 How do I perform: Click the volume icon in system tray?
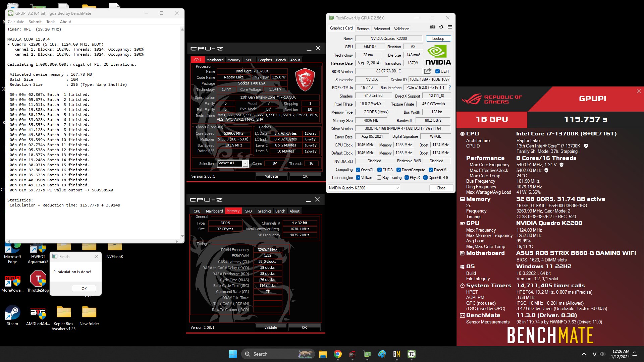[602, 354]
